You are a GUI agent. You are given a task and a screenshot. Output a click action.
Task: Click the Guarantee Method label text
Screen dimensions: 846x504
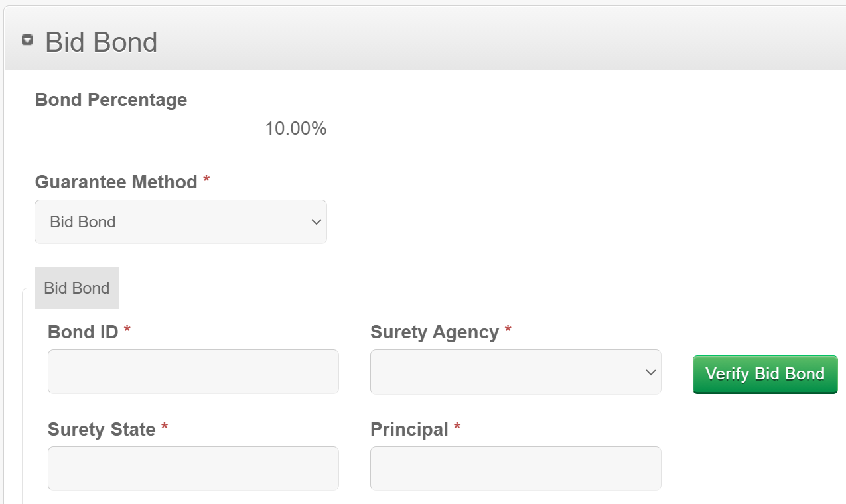click(x=116, y=182)
